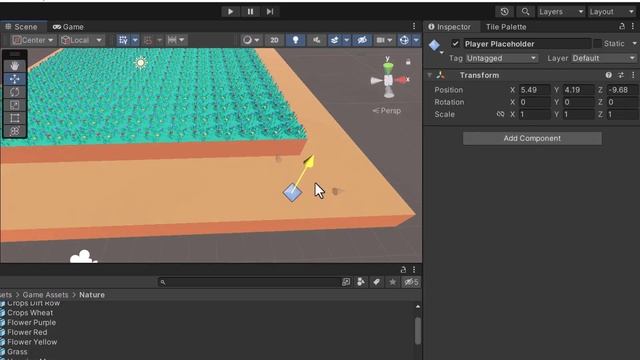Expand the grid visibility options arrow

(135, 40)
